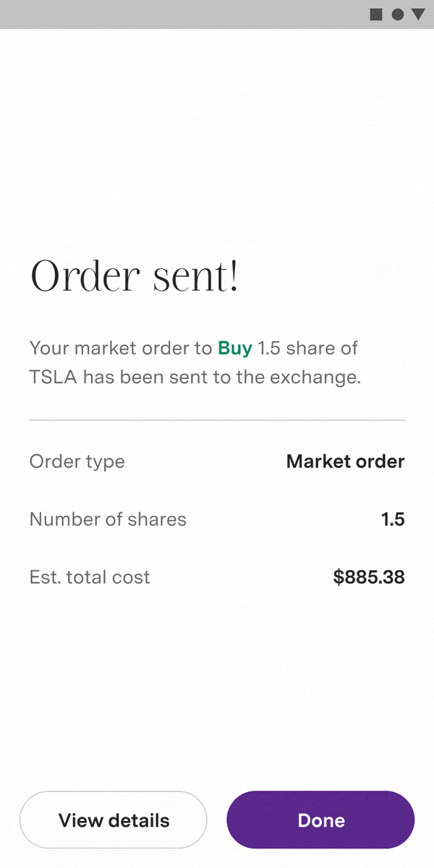Click blank space between Done and View details
Screen dimensions: 434x868
pyautogui.click(x=217, y=820)
